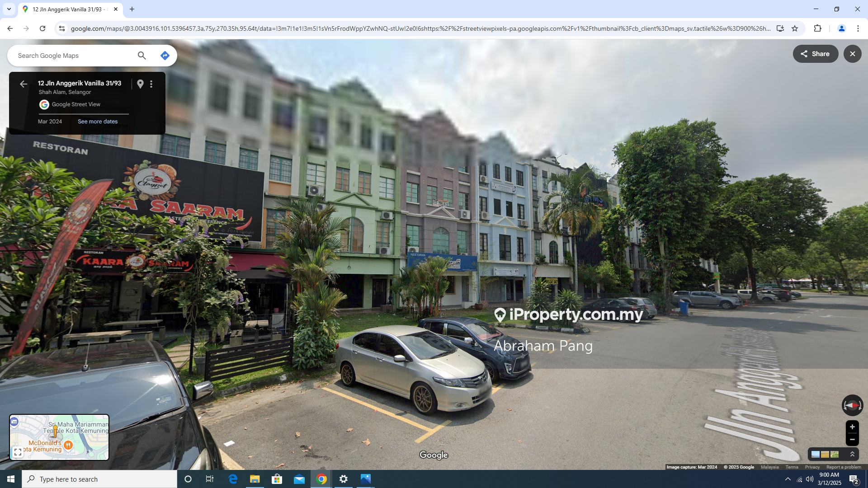Image resolution: width=868 pixels, height=488 pixels.
Task: Open the Windows Start menu
Action: [11, 479]
